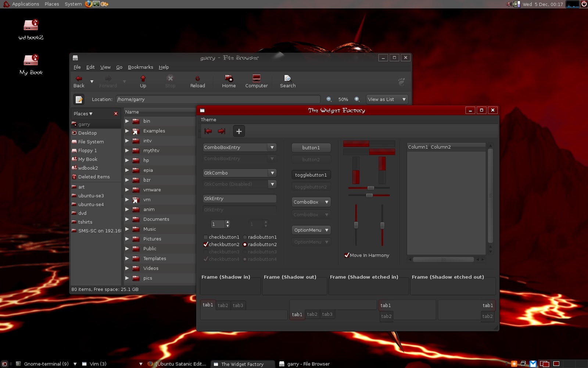Open the ComboBoxEntry dropdown
Screen dimensions: 588x368
click(272, 147)
